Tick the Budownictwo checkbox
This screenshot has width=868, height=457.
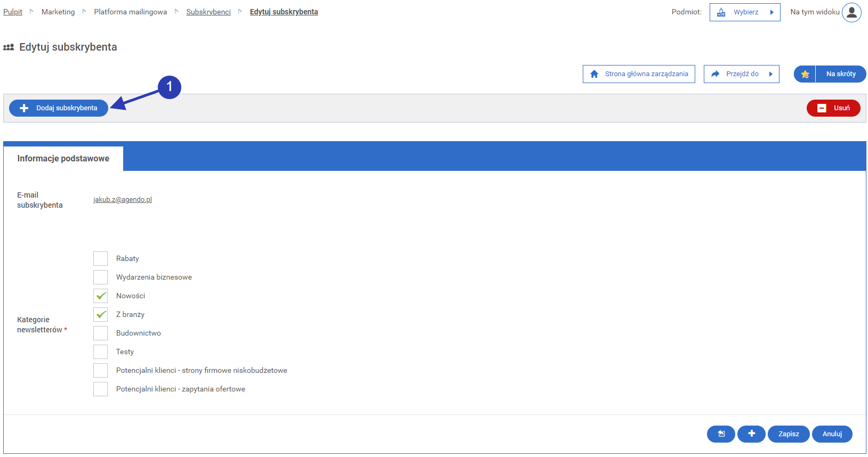point(100,333)
